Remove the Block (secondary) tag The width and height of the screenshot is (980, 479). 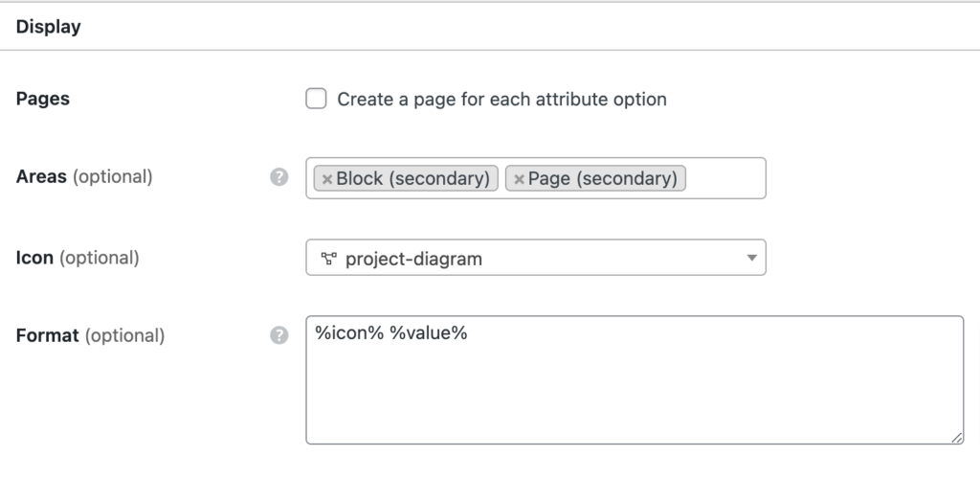[327, 179]
